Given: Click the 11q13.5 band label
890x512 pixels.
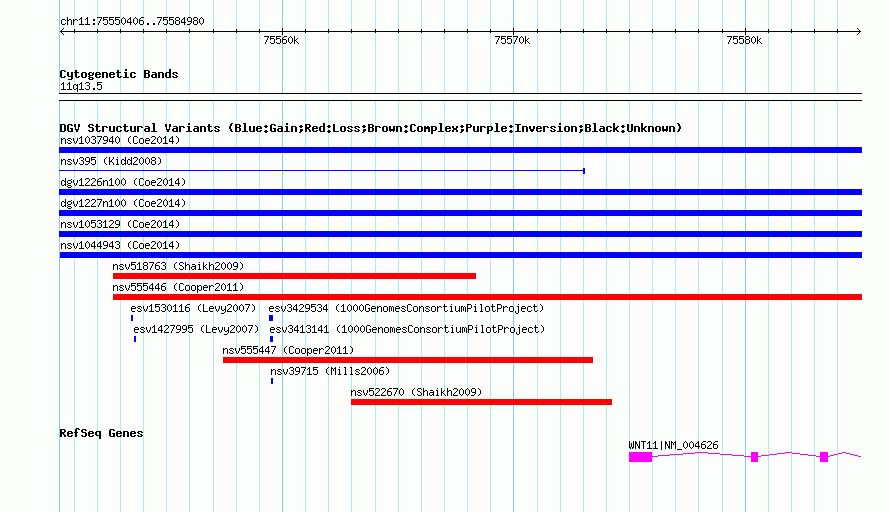Looking at the screenshot, I should pyautogui.click(x=81, y=86).
